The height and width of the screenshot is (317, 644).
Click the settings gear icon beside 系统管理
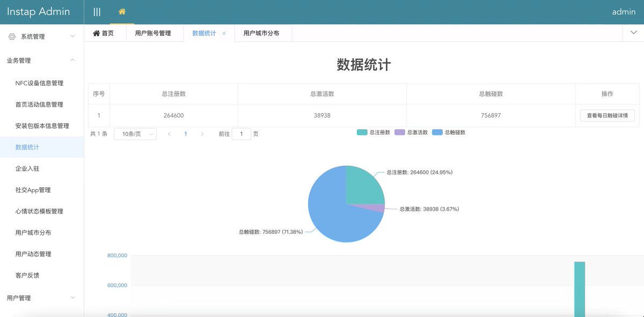(x=12, y=36)
